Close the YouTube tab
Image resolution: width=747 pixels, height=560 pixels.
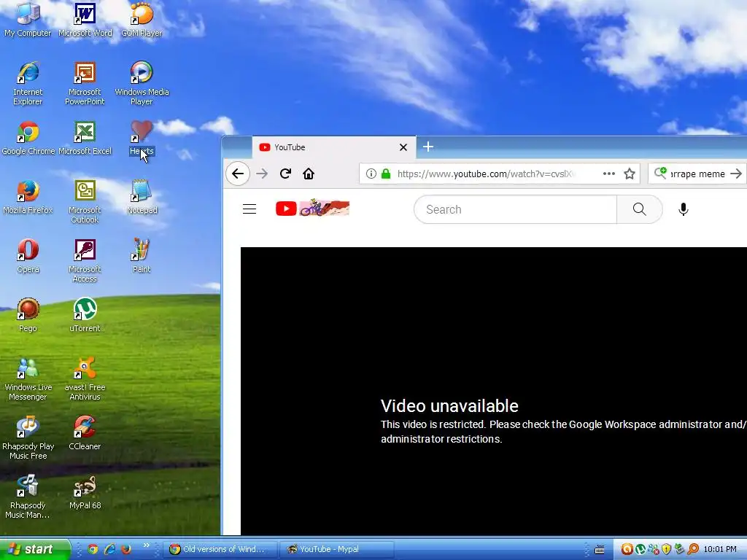[403, 147]
